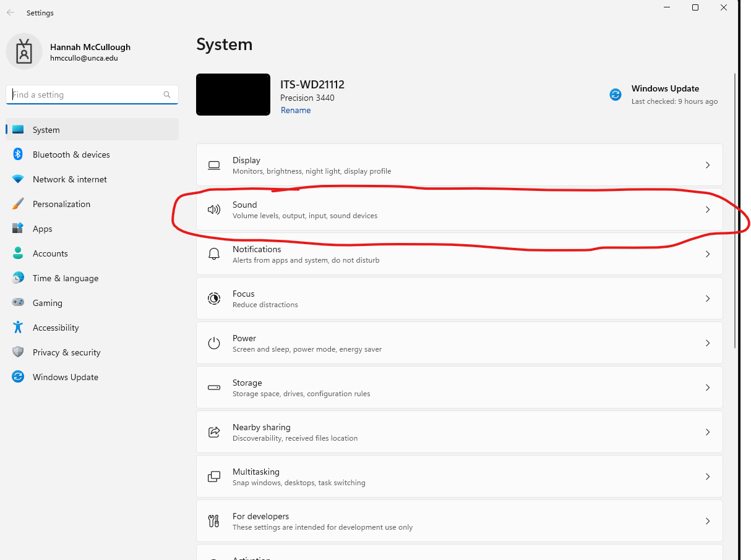This screenshot has height=560, width=751.
Task: Select the Bluetooth & devices icon in sidebar
Action: point(18,155)
